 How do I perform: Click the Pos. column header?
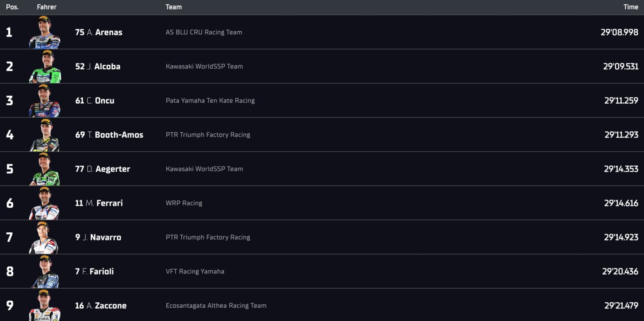12,7
